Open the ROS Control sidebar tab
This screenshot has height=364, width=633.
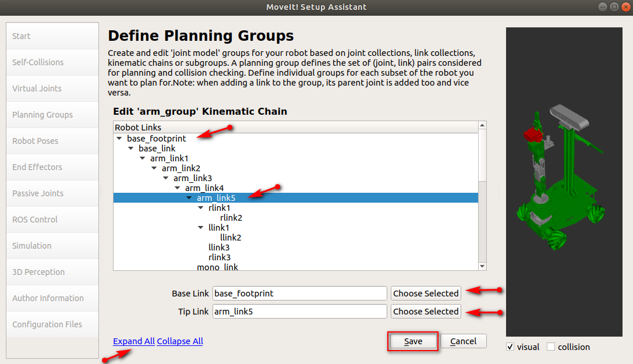point(52,220)
